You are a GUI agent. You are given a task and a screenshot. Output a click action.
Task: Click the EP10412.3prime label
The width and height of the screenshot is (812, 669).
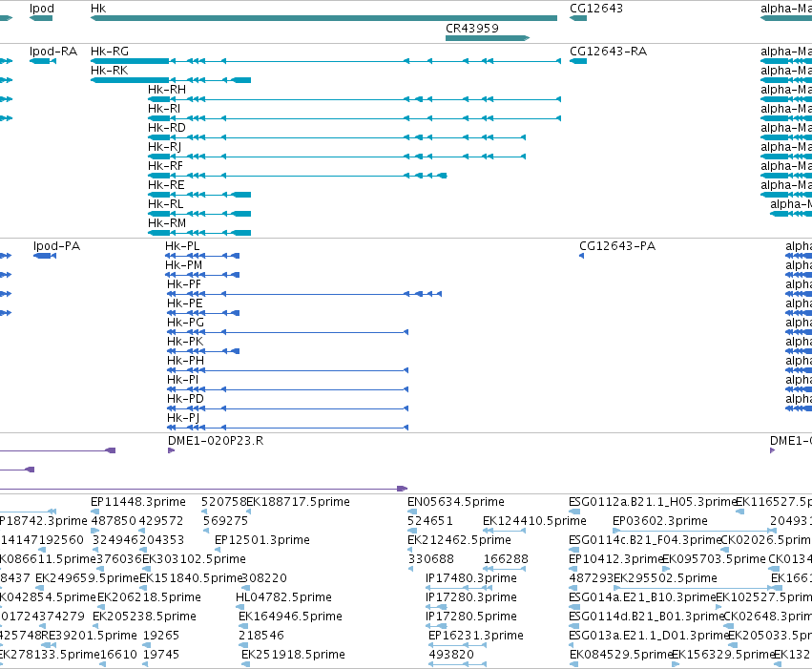pyautogui.click(x=615, y=559)
